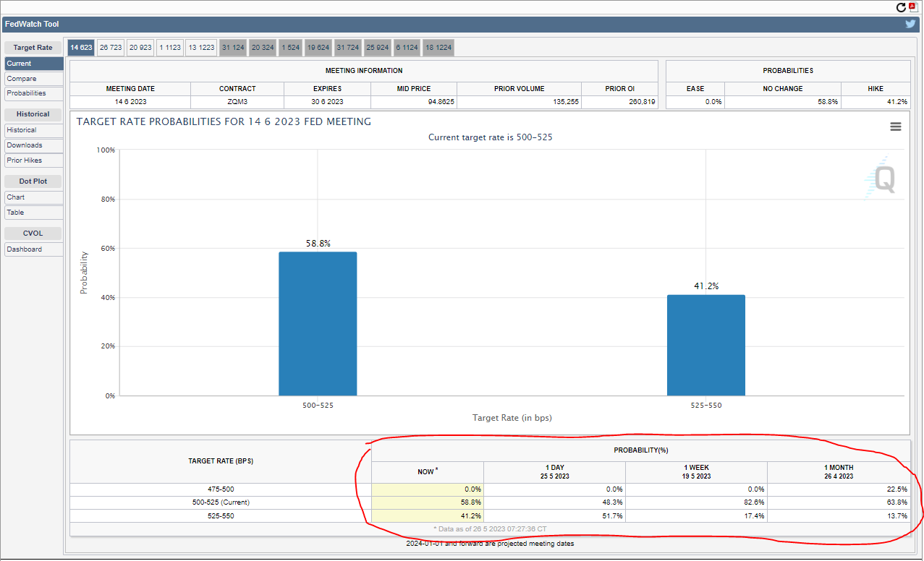This screenshot has height=561, width=924.
Task: Select the 20 324 meeting tab
Action: click(263, 48)
